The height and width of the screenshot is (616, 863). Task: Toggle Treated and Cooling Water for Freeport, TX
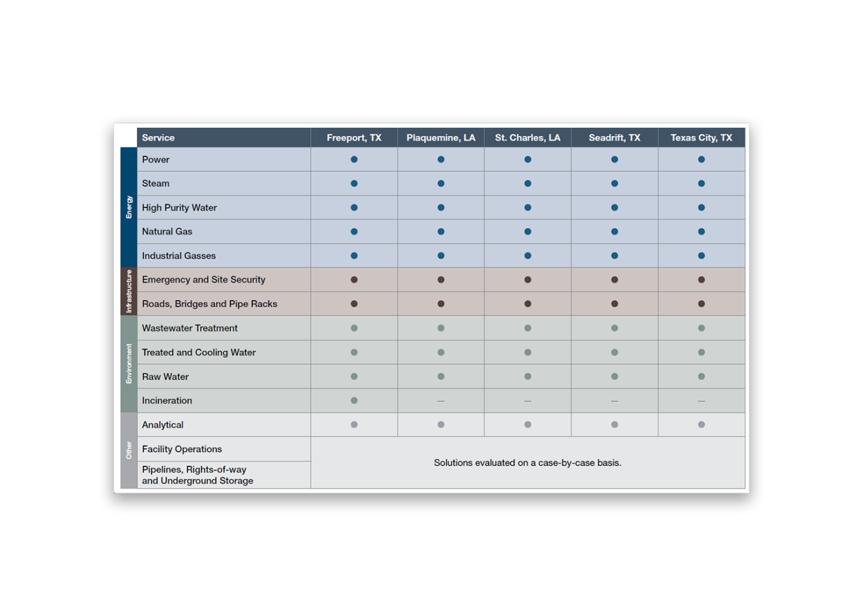353,352
